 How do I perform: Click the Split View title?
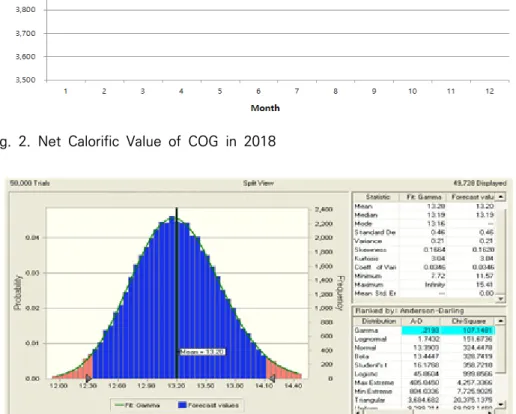coord(258,183)
